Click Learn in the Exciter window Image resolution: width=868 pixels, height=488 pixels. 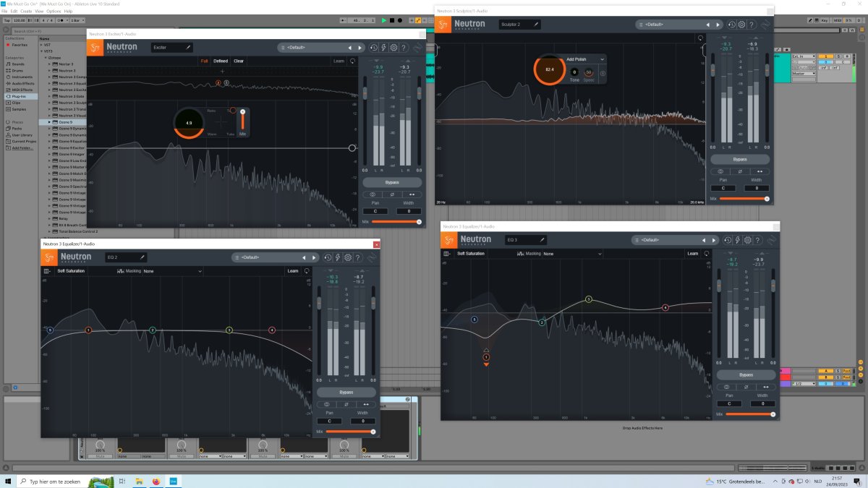click(x=339, y=61)
